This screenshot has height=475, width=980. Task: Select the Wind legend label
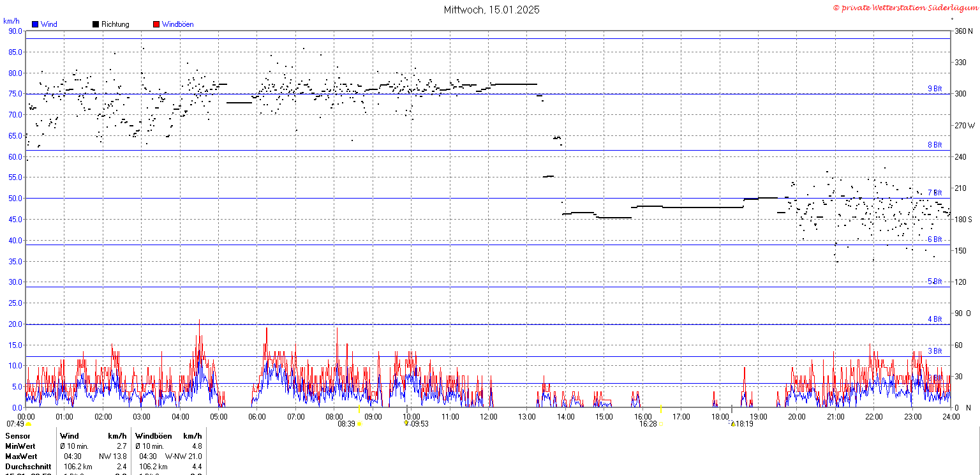pos(49,24)
